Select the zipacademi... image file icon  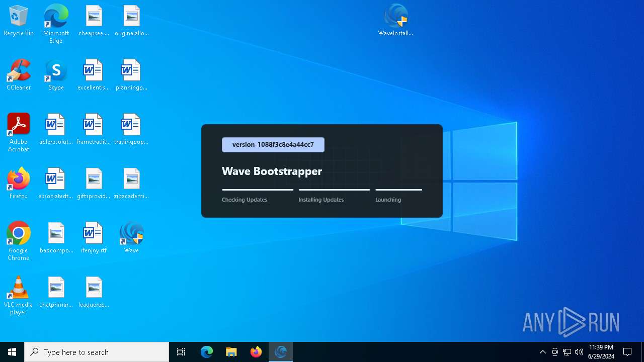[x=131, y=184]
